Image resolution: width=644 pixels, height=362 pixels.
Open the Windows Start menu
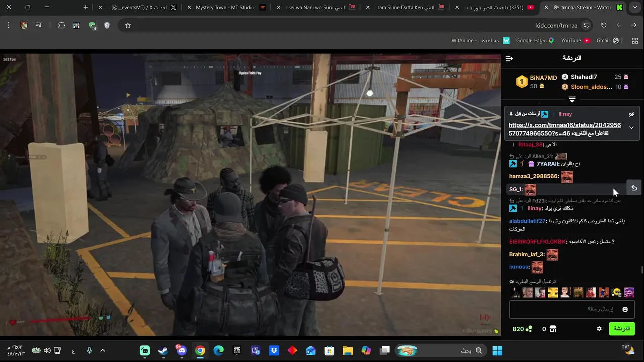pyautogui.click(x=497, y=350)
